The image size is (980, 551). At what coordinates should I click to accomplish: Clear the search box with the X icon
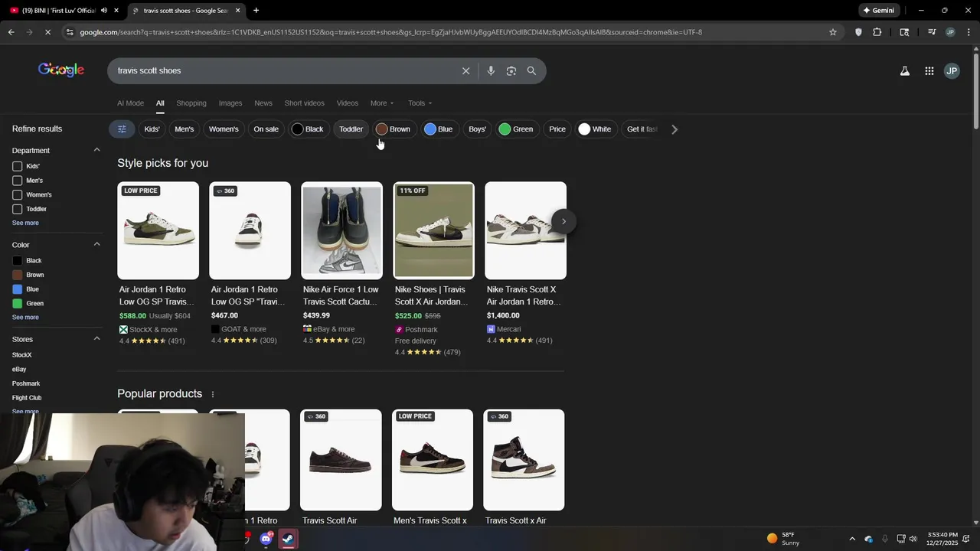[x=465, y=70]
